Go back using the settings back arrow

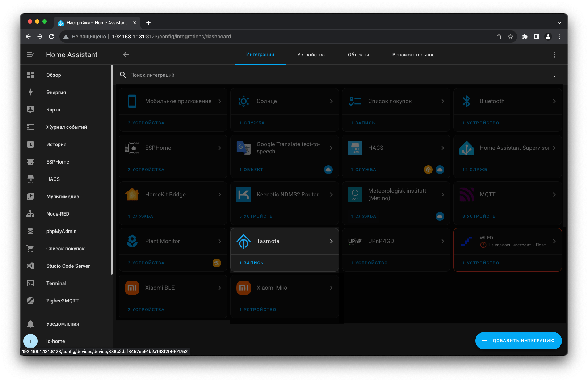[x=126, y=55]
